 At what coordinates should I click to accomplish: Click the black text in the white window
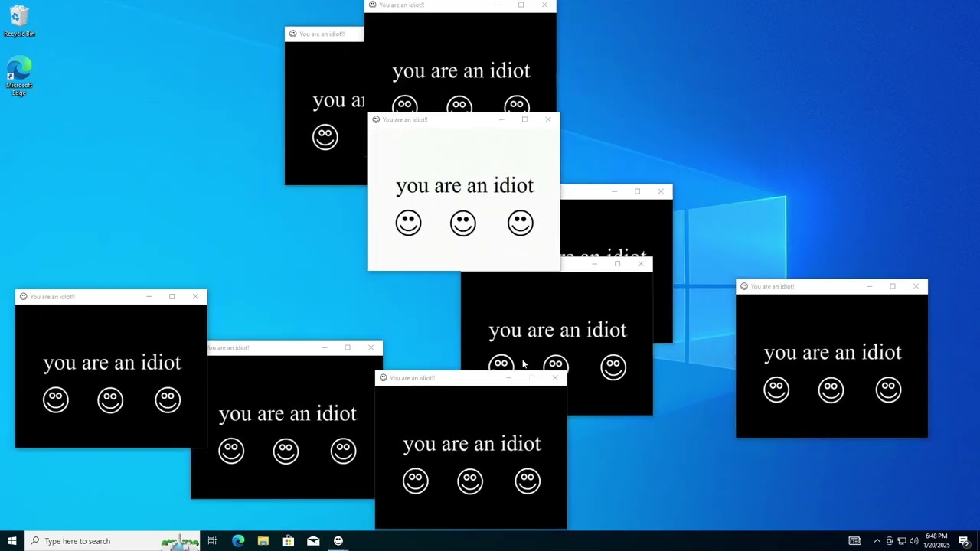[465, 186]
